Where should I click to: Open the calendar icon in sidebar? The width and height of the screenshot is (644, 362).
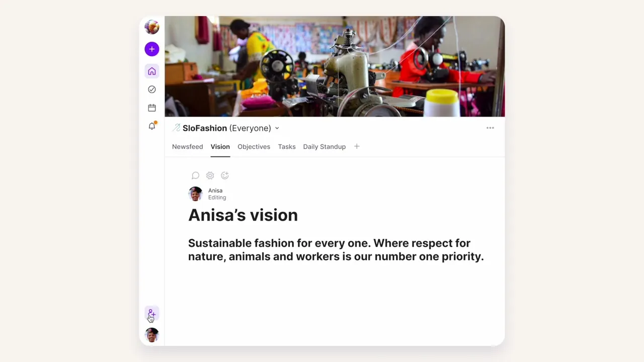point(152,108)
